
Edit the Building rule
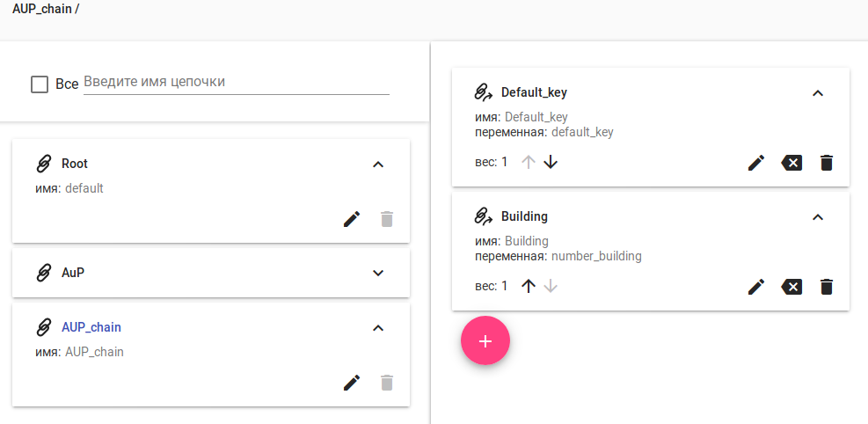(x=756, y=287)
